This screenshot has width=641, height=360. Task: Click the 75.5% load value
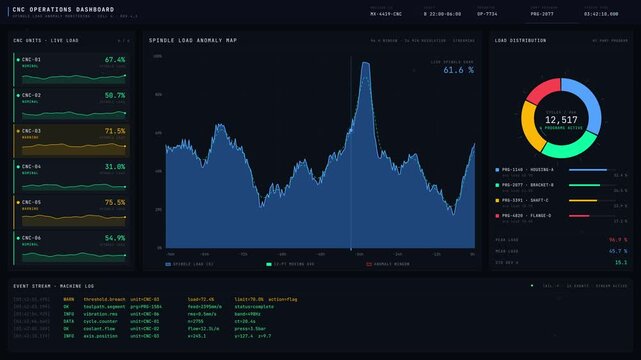tap(115, 202)
